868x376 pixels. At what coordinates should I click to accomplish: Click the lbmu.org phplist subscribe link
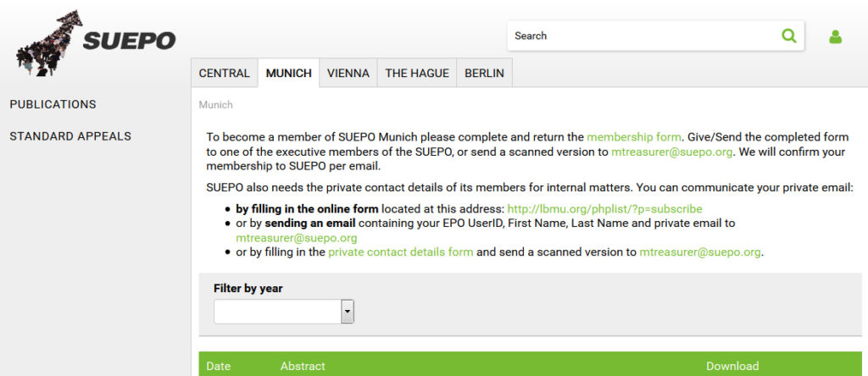coord(604,208)
